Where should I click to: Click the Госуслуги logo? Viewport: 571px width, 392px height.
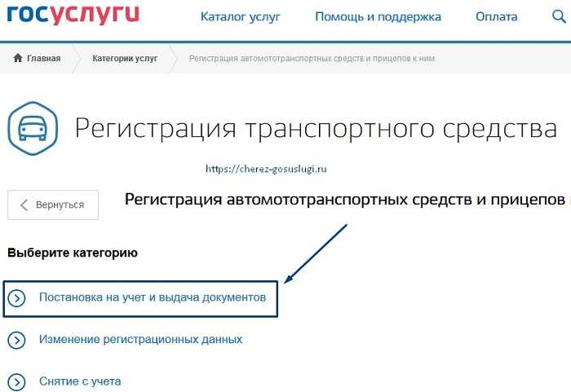pyautogui.click(x=73, y=14)
